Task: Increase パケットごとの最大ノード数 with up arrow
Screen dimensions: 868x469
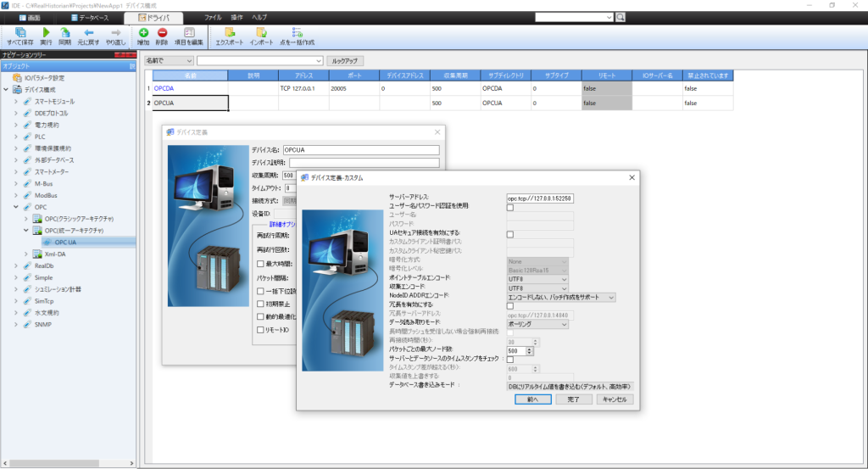Action: [530, 348]
